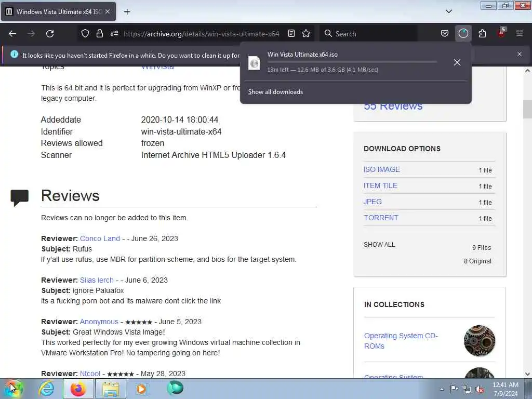Viewport: 532px width, 399px height.
Task: Cancel the Win Vista Ultimate x64.iso download
Action: coord(457,62)
